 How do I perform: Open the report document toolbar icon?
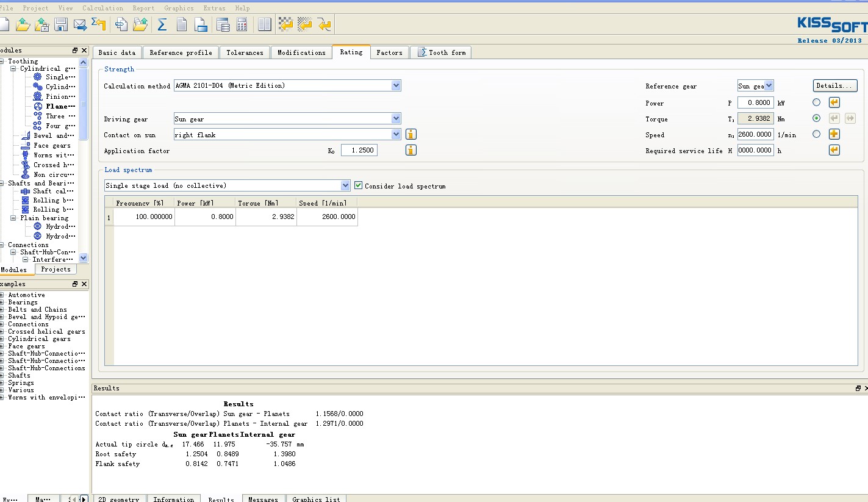click(182, 24)
